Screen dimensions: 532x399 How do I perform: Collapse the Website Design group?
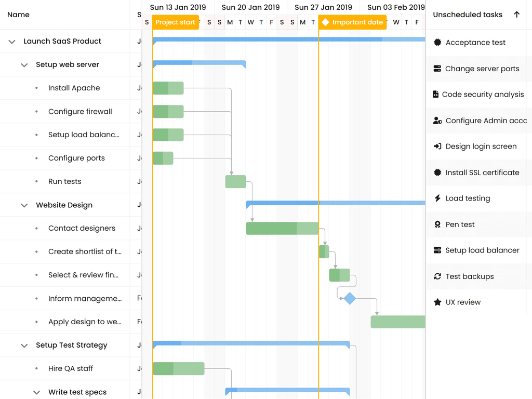tap(24, 205)
